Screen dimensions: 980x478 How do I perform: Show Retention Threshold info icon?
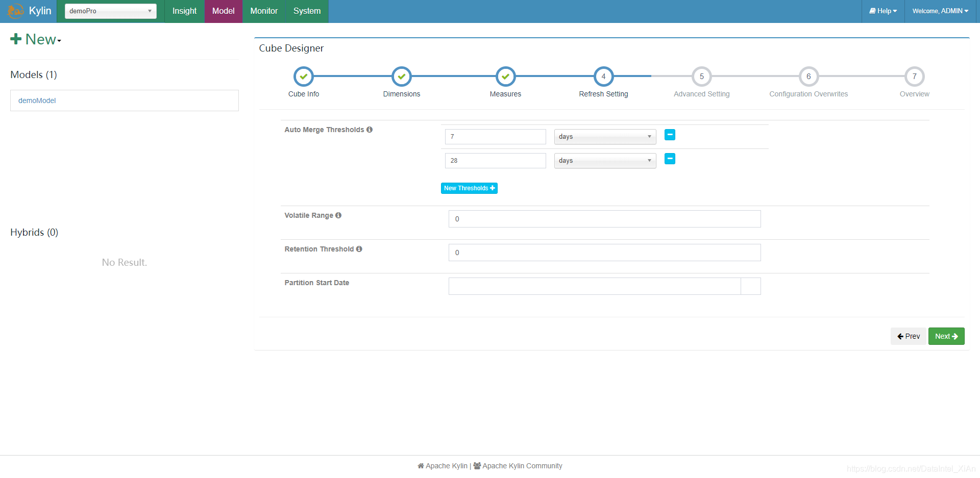(x=359, y=249)
